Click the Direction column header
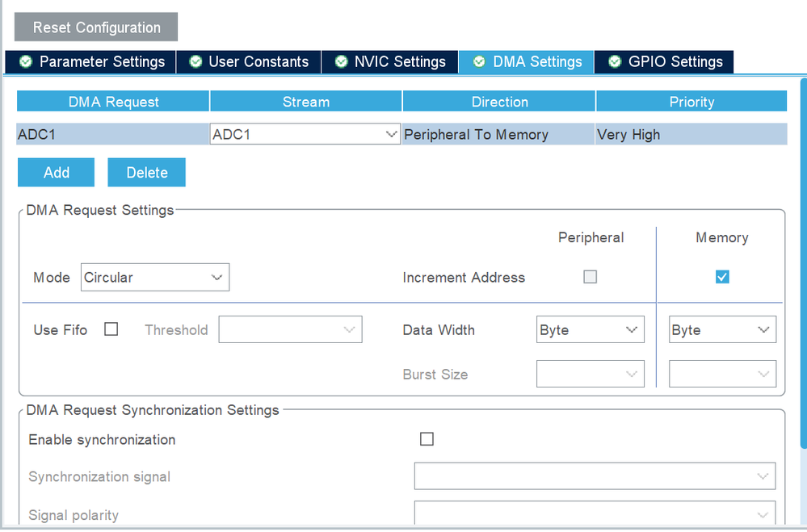 (499, 102)
